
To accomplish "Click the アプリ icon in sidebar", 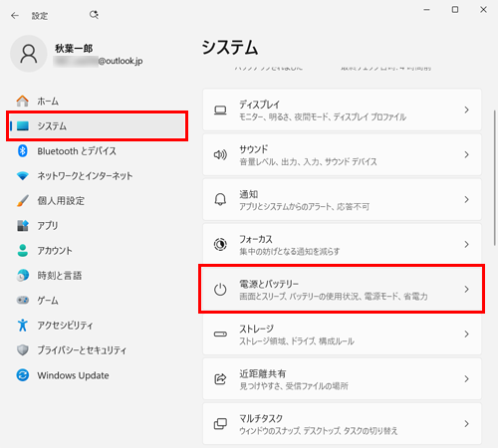I will 23,225.
